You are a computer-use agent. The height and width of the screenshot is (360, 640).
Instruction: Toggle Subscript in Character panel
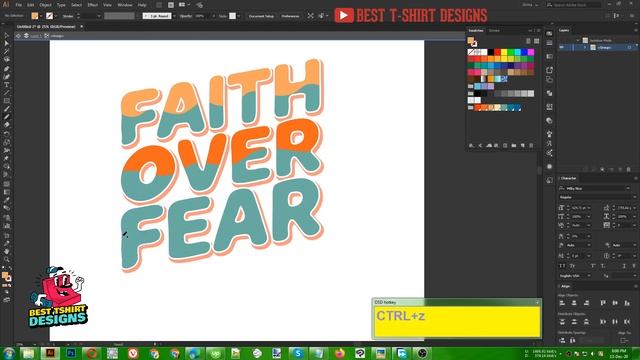pyautogui.click(x=603, y=266)
